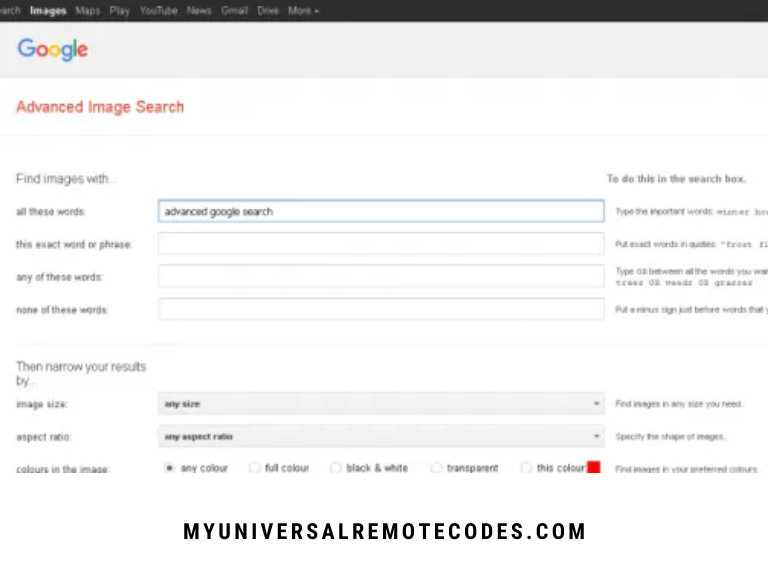Click the red colour swatch
The width and height of the screenshot is (768, 576).
(594, 467)
